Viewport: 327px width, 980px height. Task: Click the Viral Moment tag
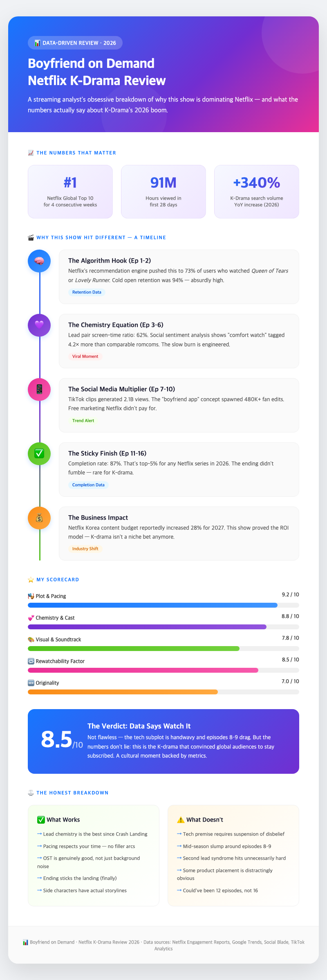click(x=85, y=356)
